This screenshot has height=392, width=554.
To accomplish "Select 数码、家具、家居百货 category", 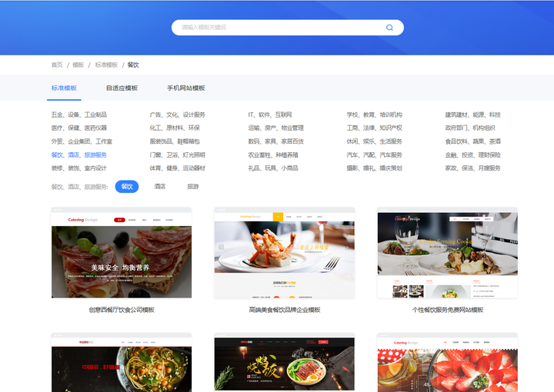I will tap(276, 141).
